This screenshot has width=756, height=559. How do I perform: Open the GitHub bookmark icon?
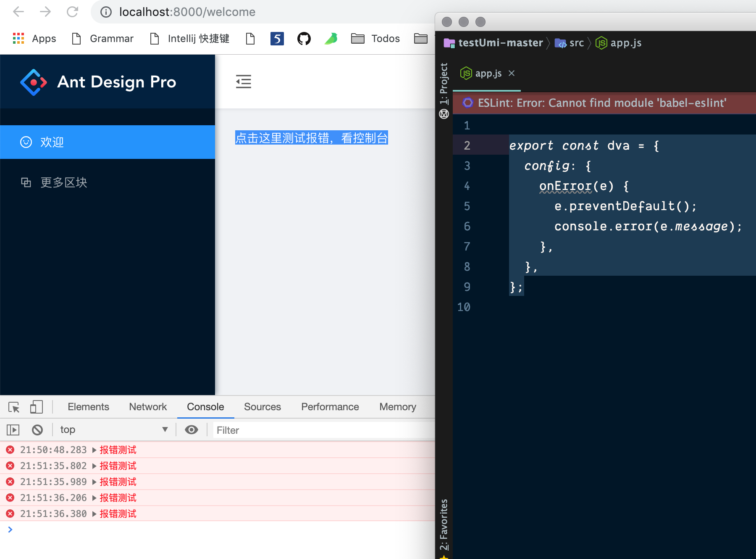click(x=304, y=39)
